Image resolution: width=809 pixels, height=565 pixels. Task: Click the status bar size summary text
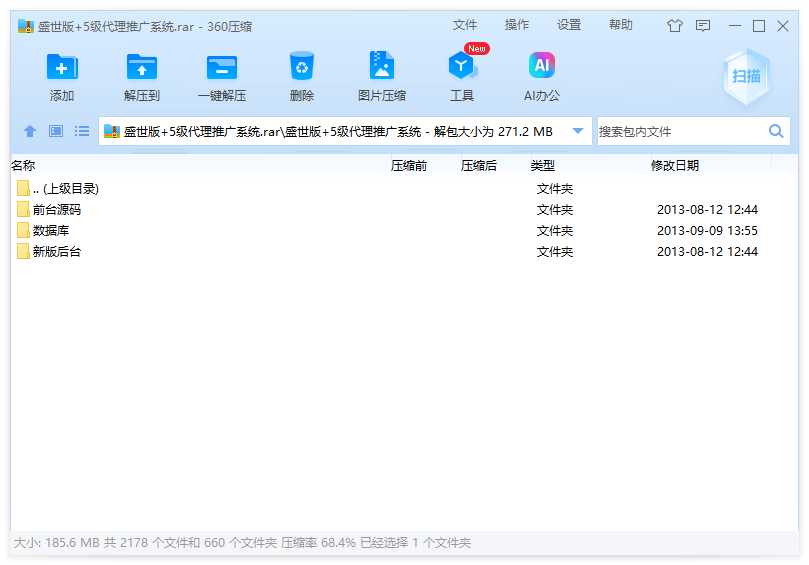[x=242, y=543]
